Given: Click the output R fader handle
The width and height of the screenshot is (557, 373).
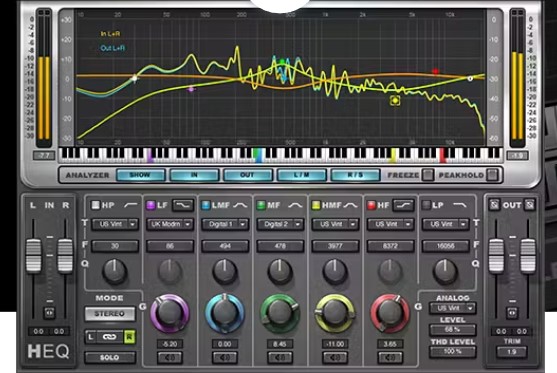Looking at the screenshot, I should [528, 255].
